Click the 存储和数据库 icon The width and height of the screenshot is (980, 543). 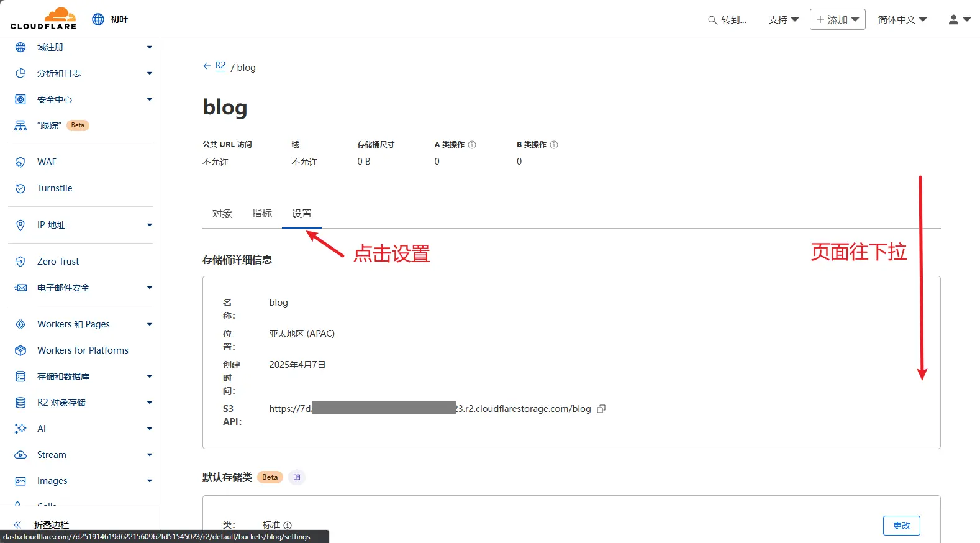coord(20,376)
